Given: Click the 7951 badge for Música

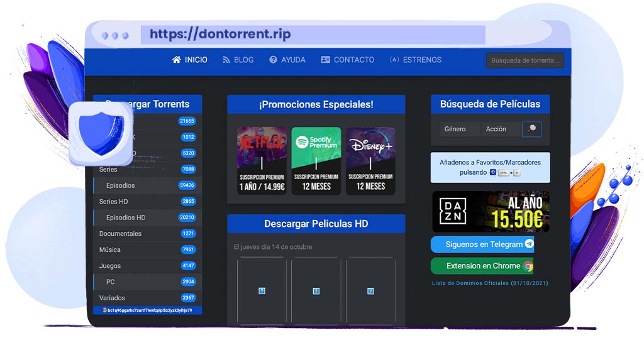Looking at the screenshot, I should pyautogui.click(x=188, y=250).
